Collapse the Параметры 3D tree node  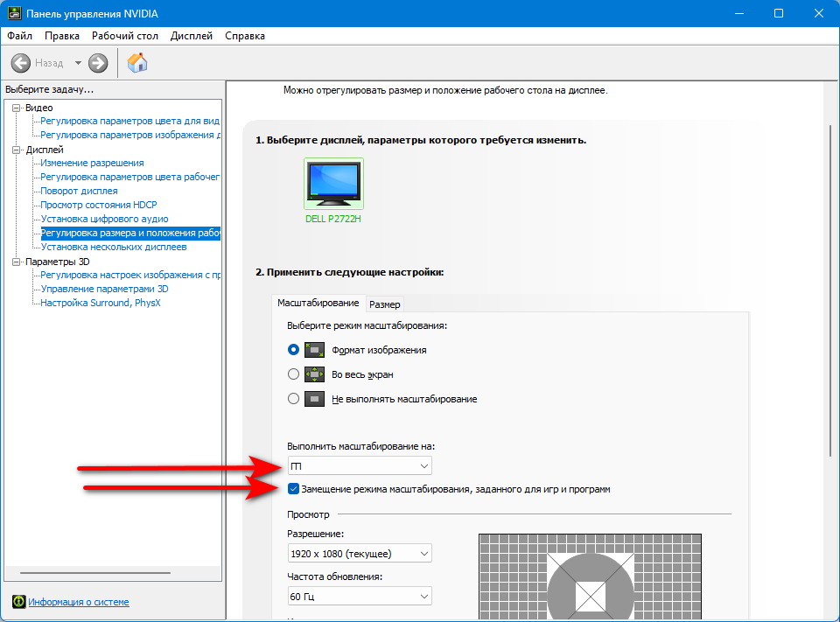click(x=16, y=262)
